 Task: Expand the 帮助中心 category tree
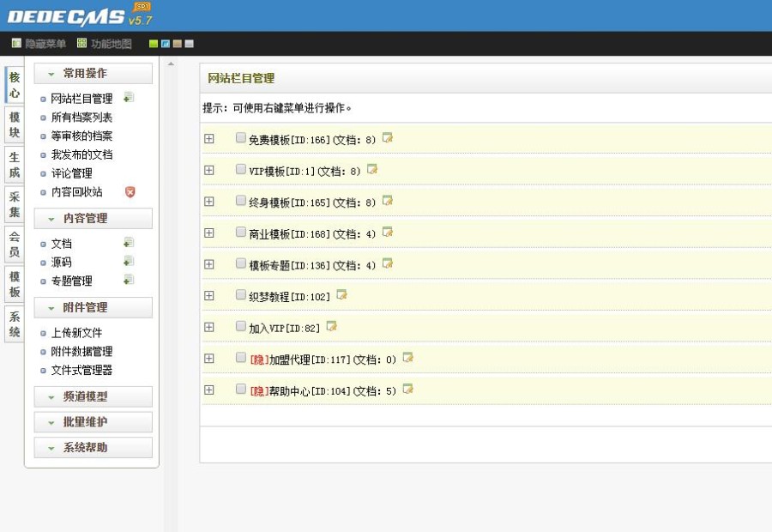(x=209, y=390)
